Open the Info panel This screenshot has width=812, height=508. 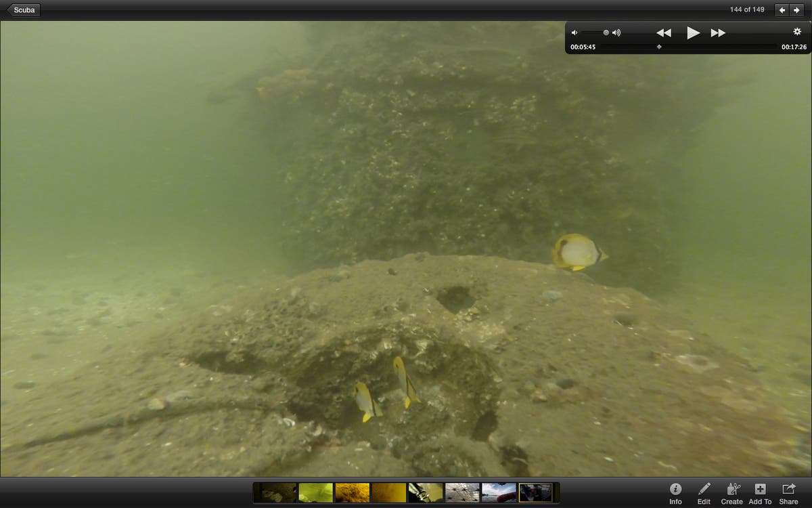675,493
